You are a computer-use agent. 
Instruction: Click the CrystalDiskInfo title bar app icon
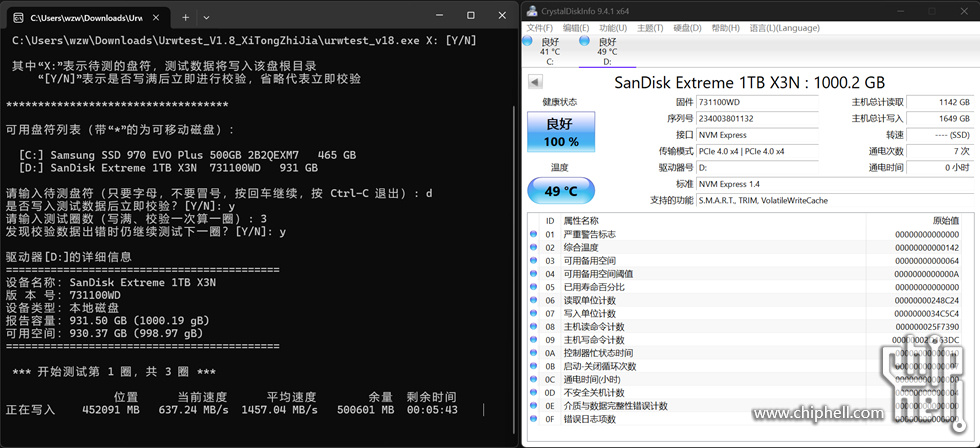tap(532, 10)
